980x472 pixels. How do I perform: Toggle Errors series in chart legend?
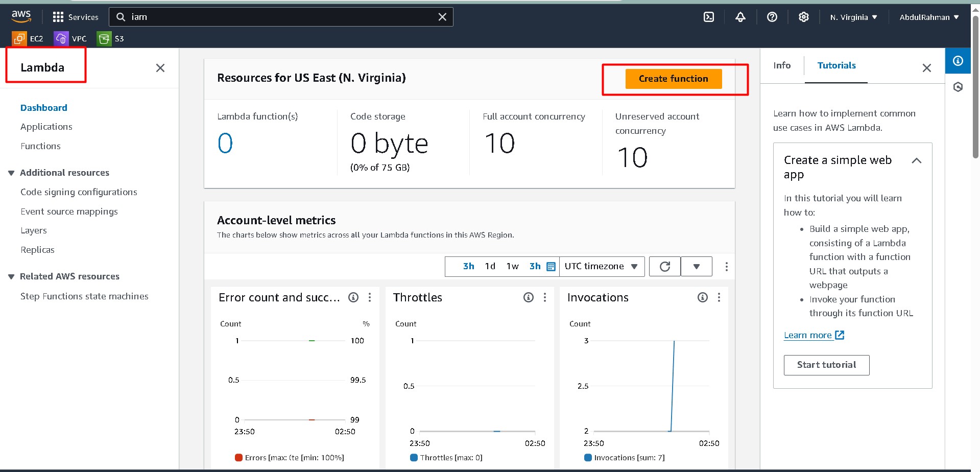(x=289, y=458)
